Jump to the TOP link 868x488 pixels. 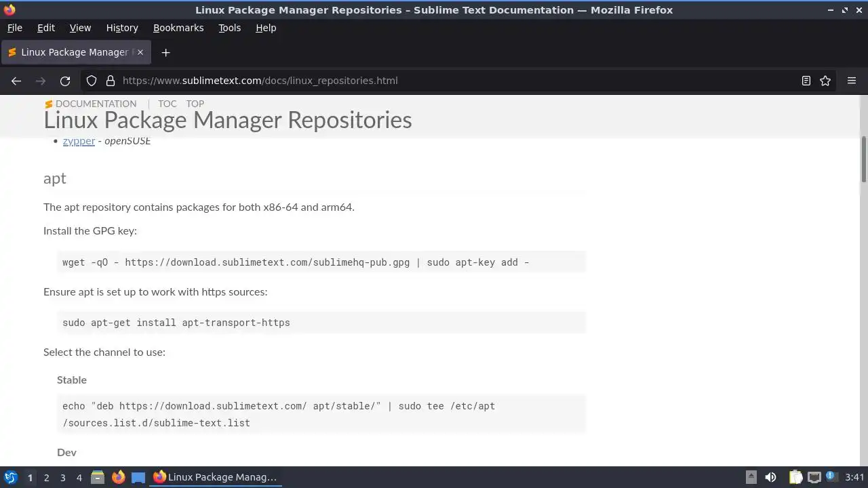pyautogui.click(x=195, y=104)
